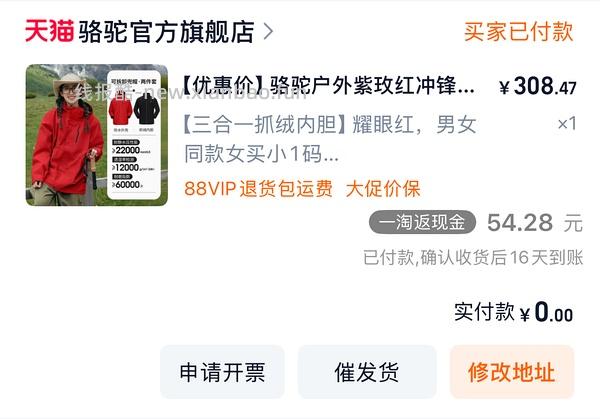View the 54.28 元 cashback amount
600x419 pixels.
click(535, 223)
